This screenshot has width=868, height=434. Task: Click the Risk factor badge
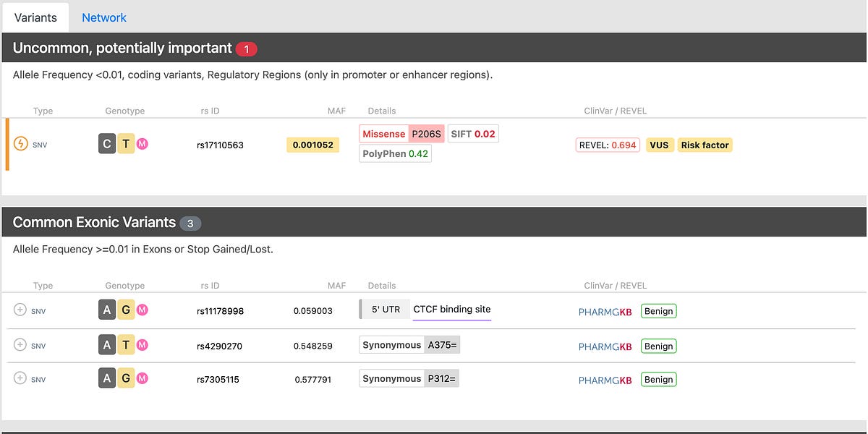coord(705,145)
